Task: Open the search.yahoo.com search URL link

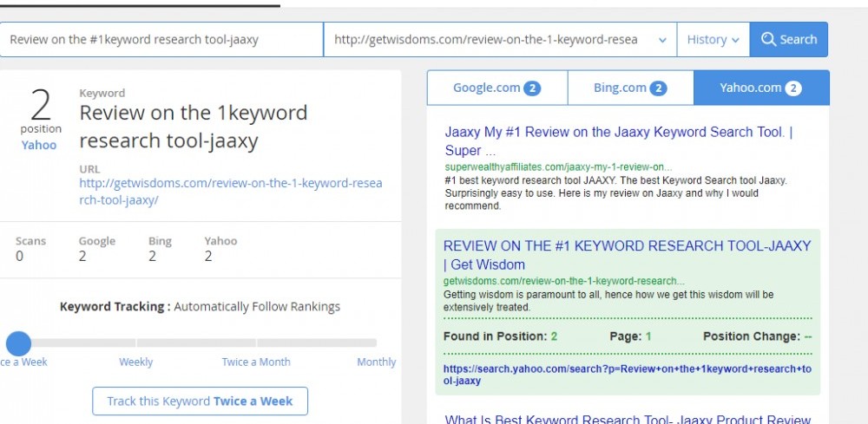Action: pyautogui.click(x=628, y=375)
